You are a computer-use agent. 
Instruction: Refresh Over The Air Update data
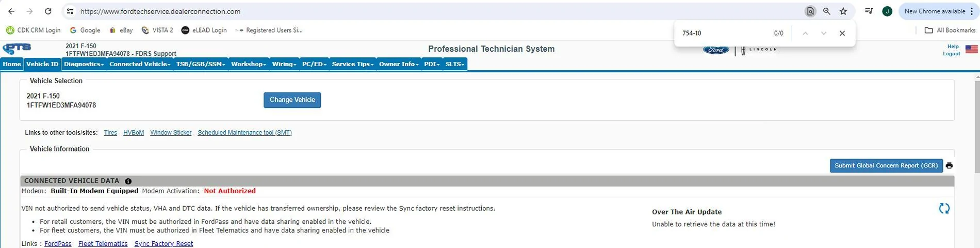click(944, 209)
